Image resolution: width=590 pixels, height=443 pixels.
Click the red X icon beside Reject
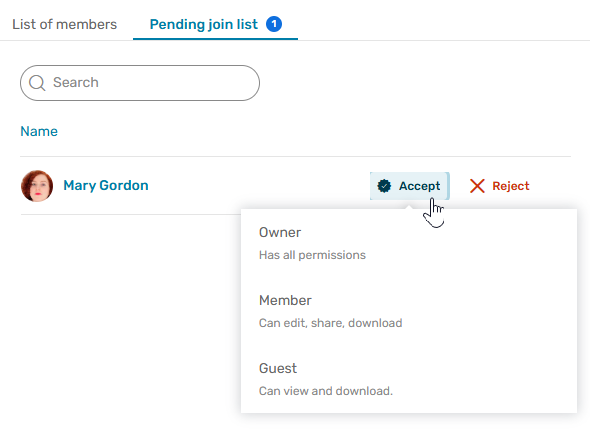477,186
